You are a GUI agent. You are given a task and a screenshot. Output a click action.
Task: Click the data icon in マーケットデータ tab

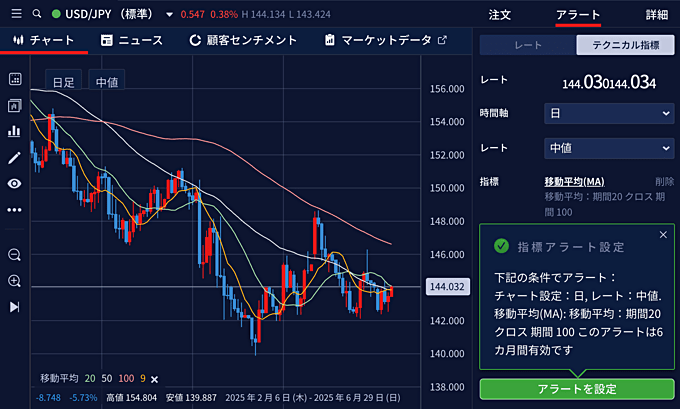[x=330, y=40]
